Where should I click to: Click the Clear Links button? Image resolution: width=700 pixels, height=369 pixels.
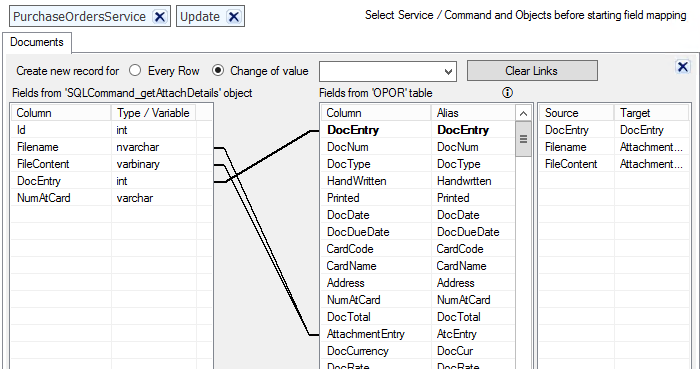(532, 71)
